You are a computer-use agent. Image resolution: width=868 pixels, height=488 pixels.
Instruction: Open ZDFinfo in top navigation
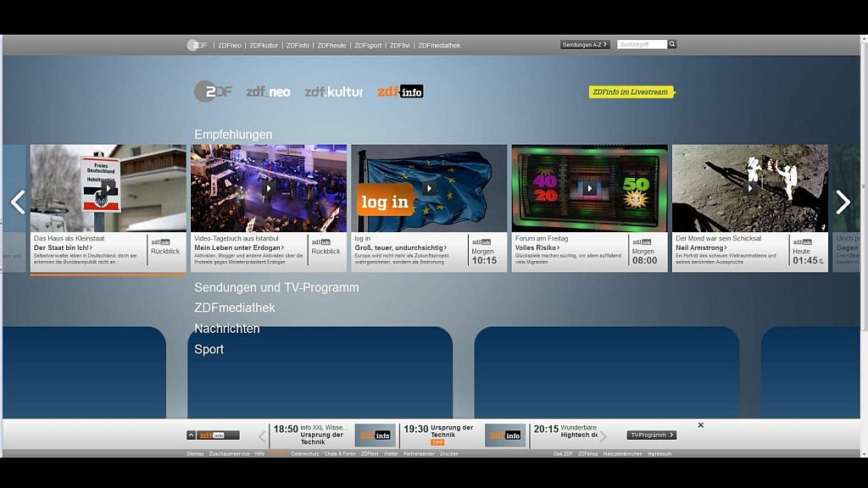point(298,46)
